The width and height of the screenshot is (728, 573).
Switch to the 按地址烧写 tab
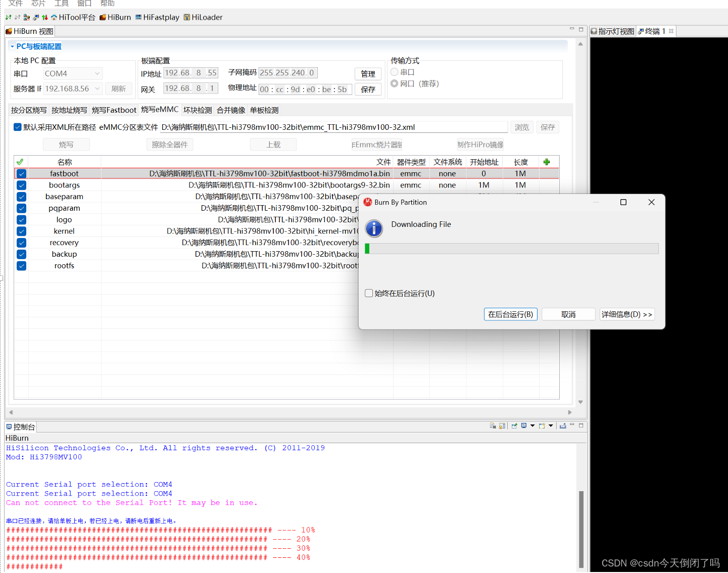click(69, 110)
